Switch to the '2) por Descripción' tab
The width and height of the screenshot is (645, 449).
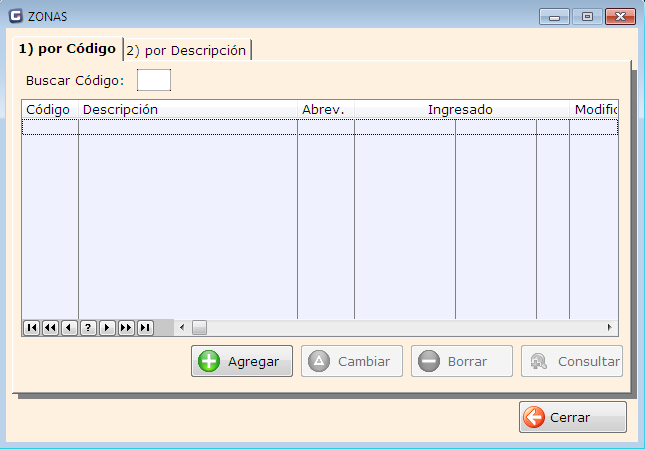coord(186,50)
